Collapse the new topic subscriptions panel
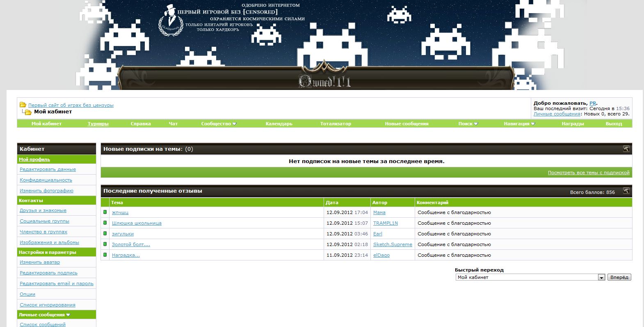The width and height of the screenshot is (644, 327). tap(626, 149)
